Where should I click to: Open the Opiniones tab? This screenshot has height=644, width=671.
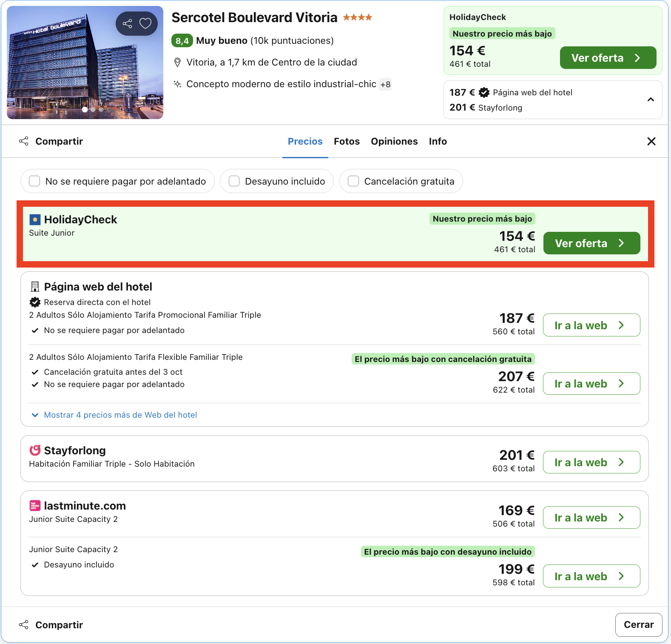tap(394, 141)
